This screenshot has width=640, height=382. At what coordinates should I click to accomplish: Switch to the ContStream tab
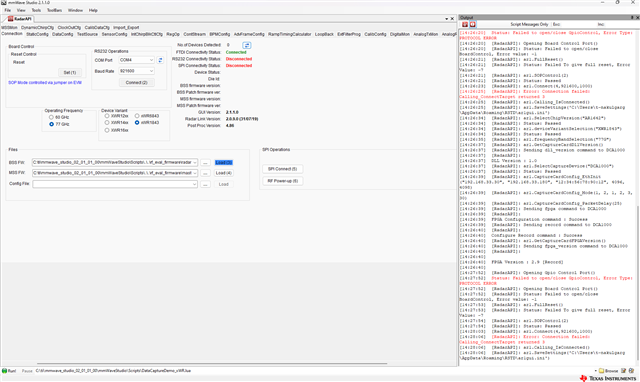click(195, 34)
